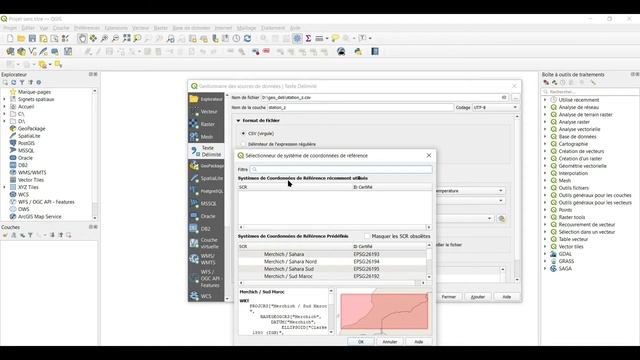Select Délimiteur de l'expression régulière radio button
The height and width of the screenshot is (360, 640).
243,144
